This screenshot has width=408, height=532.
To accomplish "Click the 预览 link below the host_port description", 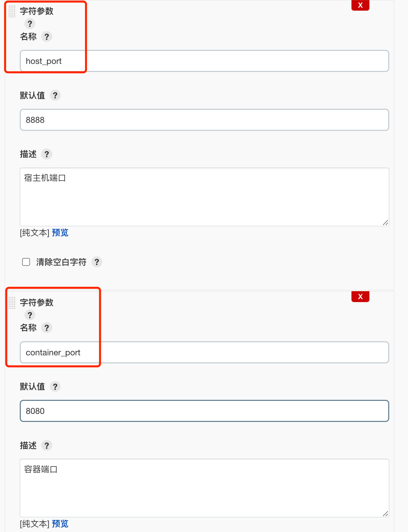I will (60, 233).
